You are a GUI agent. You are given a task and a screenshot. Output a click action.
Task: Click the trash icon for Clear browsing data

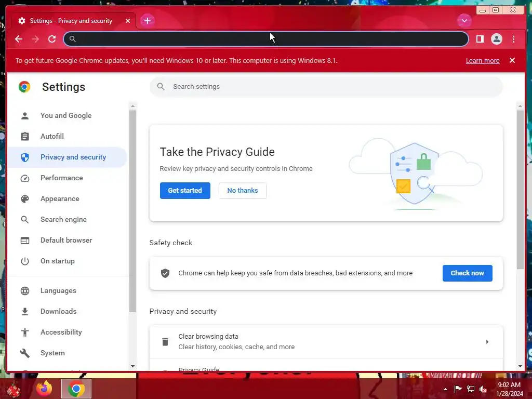point(165,342)
